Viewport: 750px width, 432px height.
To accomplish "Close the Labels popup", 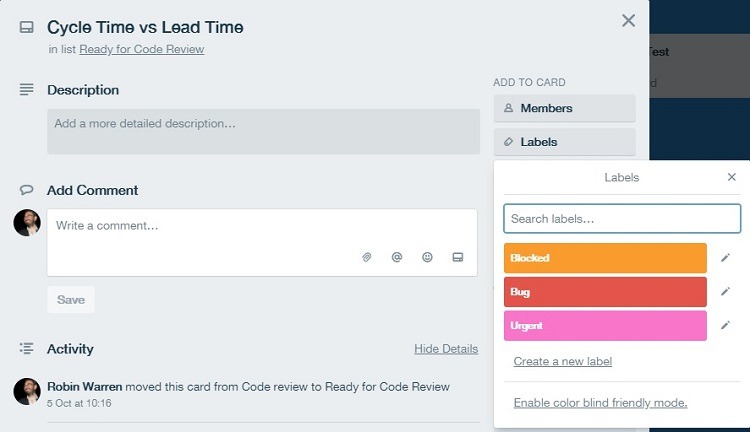I will [x=731, y=177].
